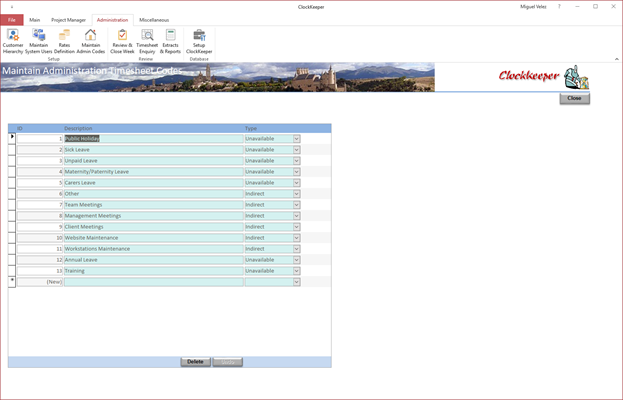Open Type dropdown for Website Maintenance
Image resolution: width=623 pixels, height=400 pixels.
click(296, 238)
